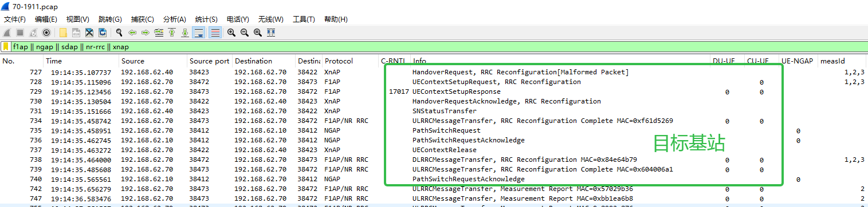The width and height of the screenshot is (868, 207).
Task: Go forward to next packet arrow
Action: click(145, 33)
